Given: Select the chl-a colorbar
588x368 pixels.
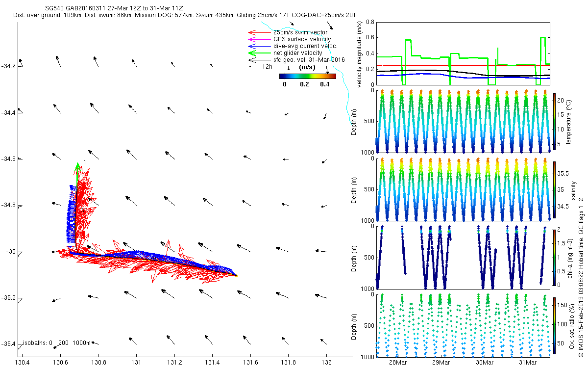Looking at the screenshot, I should [x=554, y=258].
